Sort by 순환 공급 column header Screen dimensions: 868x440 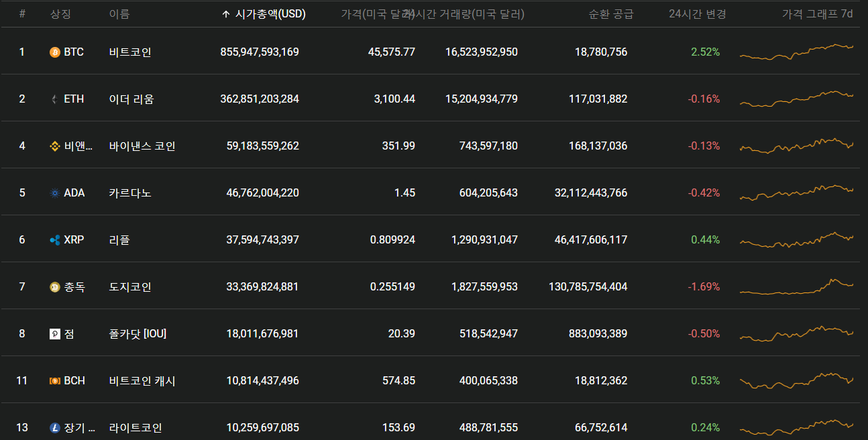point(610,13)
